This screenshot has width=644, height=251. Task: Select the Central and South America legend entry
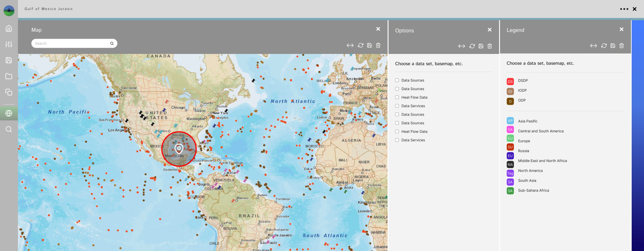541,131
